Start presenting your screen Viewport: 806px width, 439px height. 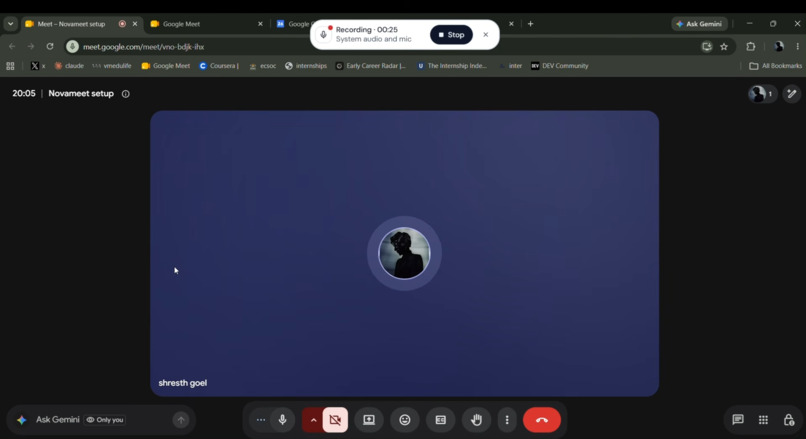(369, 420)
